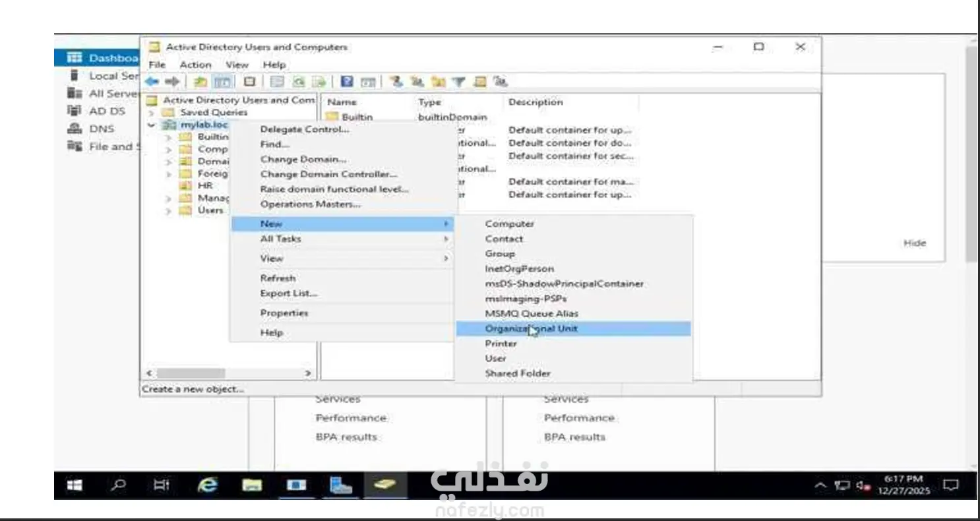The height and width of the screenshot is (521, 980).
Task: Open right BPA results link
Action: point(574,437)
